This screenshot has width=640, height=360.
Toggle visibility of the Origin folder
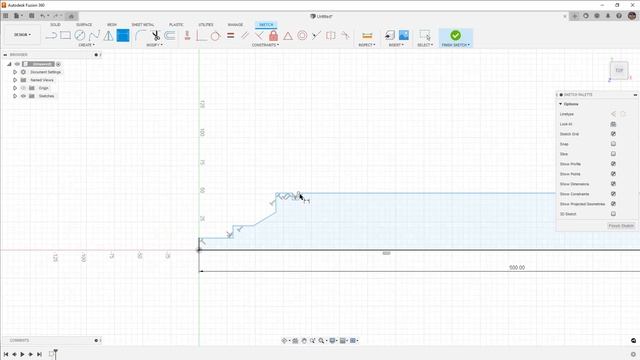click(23, 88)
